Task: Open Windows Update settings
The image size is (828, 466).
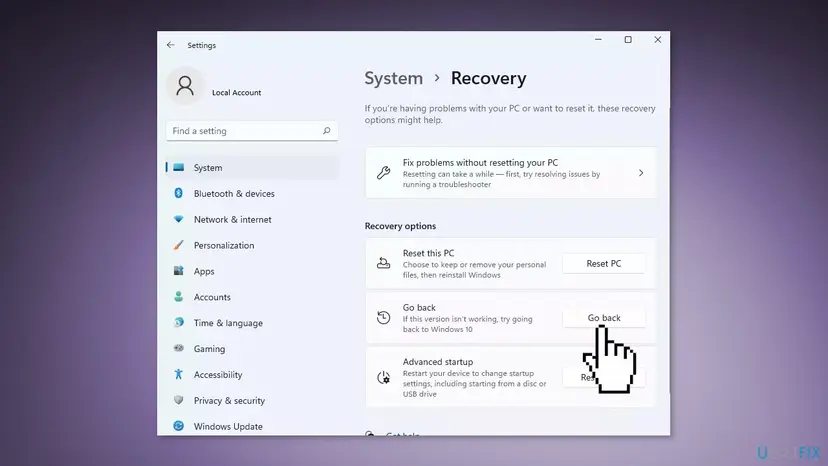Action: click(251, 426)
